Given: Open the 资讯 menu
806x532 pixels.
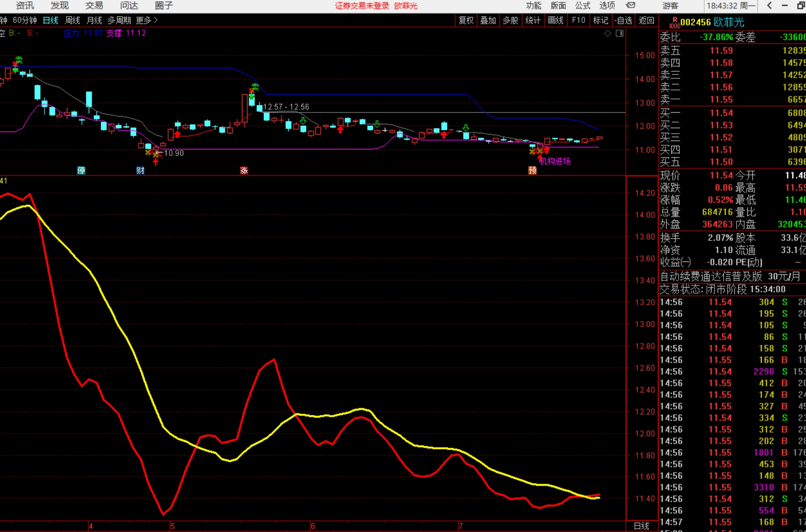Looking at the screenshot, I should [x=24, y=6].
